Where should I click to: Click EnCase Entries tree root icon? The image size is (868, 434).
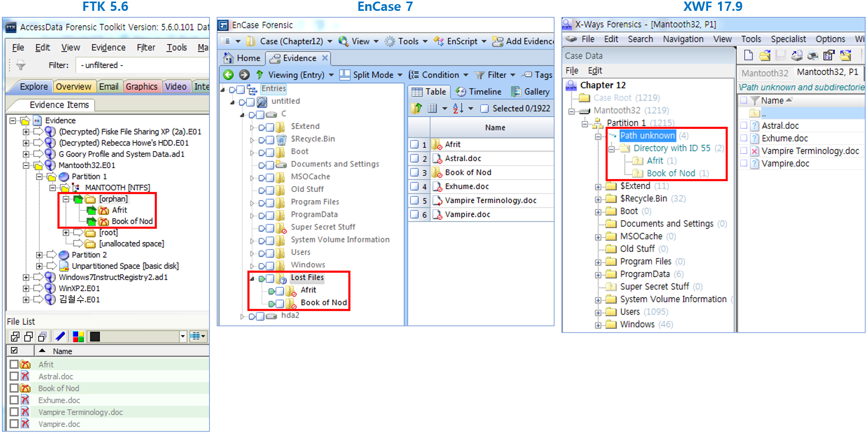(x=252, y=89)
